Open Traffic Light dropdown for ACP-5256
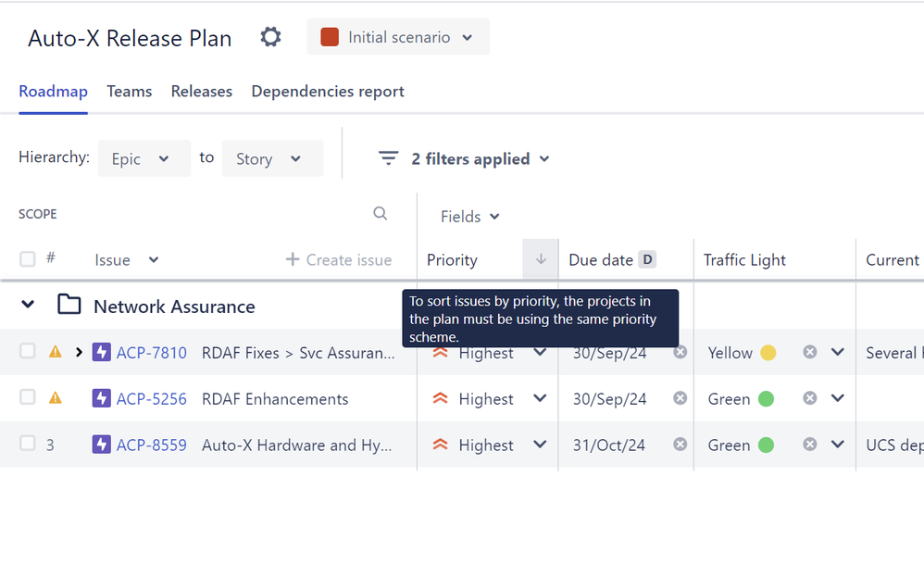The image size is (924, 564). tap(838, 398)
